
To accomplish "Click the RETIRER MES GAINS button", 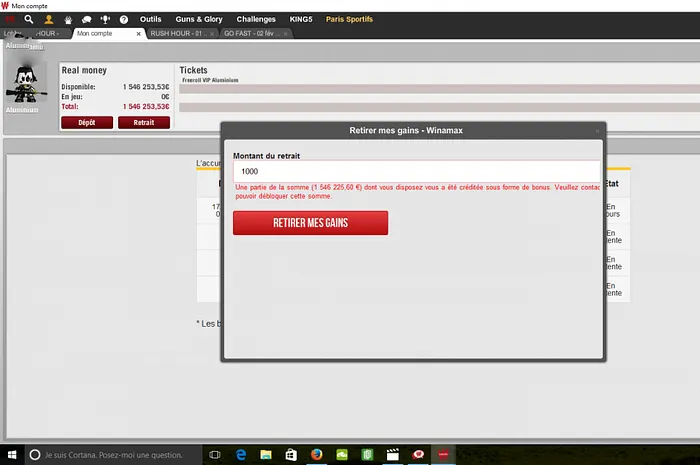I will [310, 223].
